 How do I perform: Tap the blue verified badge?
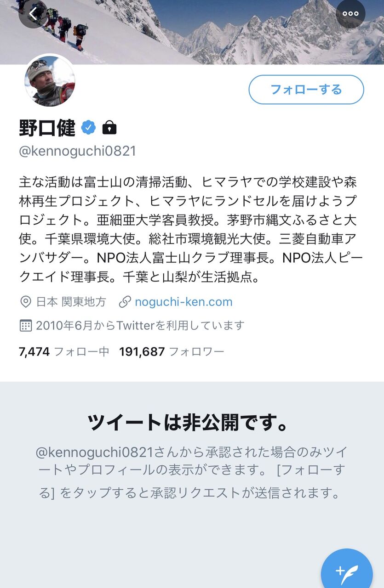(x=88, y=128)
